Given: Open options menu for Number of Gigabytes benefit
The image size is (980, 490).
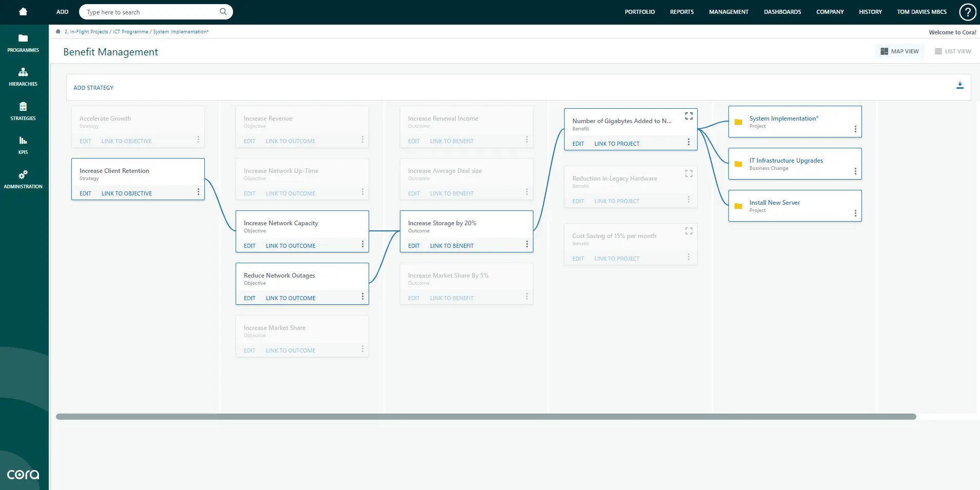Looking at the screenshot, I should pyautogui.click(x=688, y=142).
